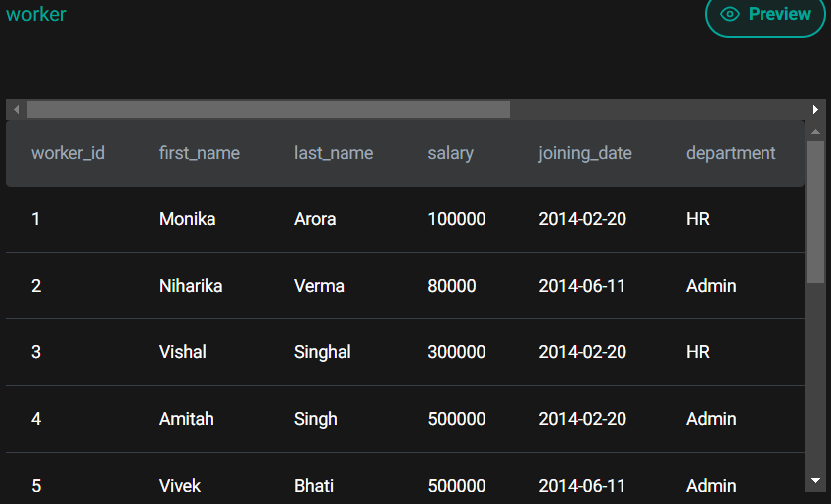Select the worker_id column header
Screen dimensions: 831x504
point(68,153)
